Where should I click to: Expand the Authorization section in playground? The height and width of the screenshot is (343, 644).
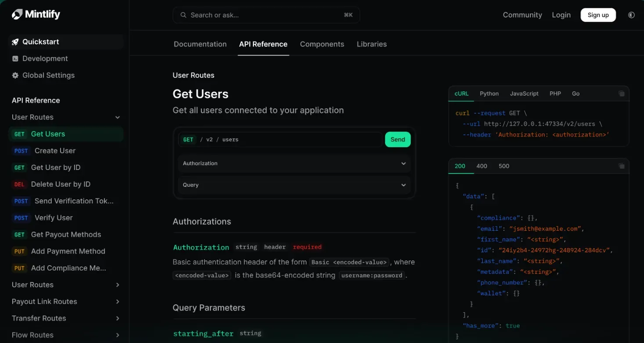[x=294, y=163]
